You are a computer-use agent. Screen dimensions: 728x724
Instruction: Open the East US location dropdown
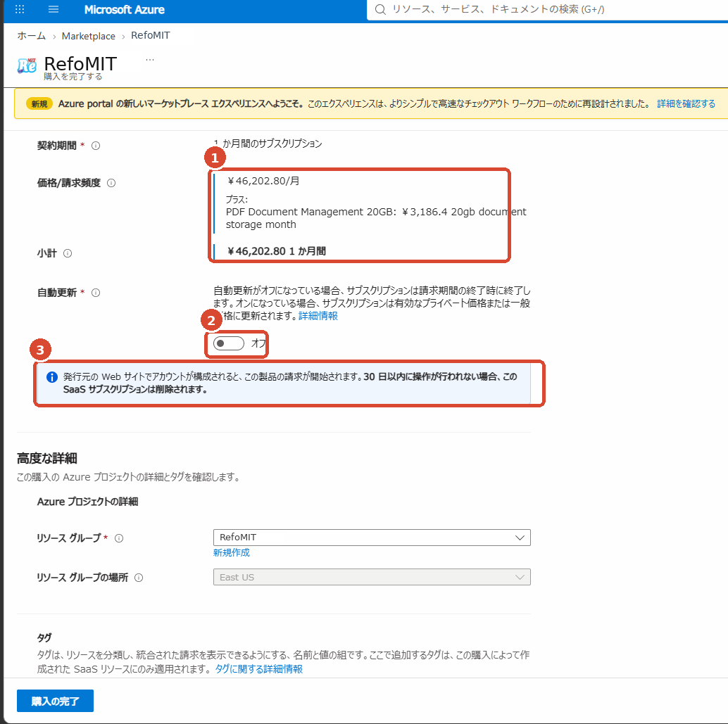pos(372,577)
